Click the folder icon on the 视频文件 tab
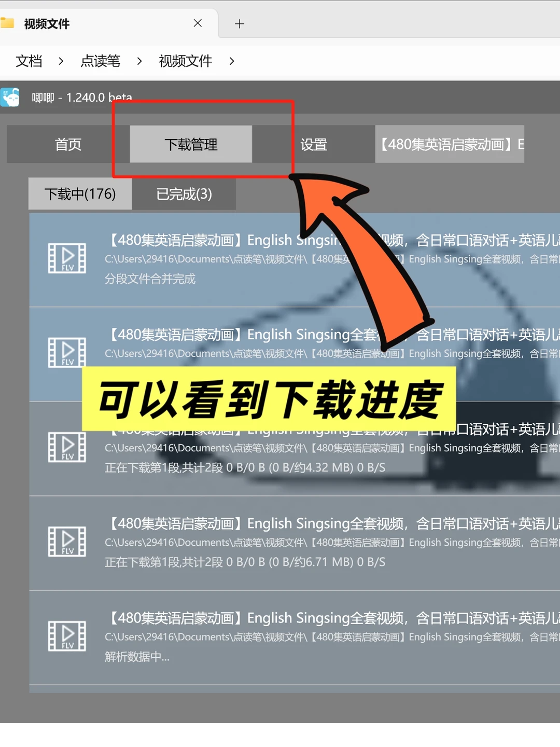The height and width of the screenshot is (747, 560). click(8, 23)
